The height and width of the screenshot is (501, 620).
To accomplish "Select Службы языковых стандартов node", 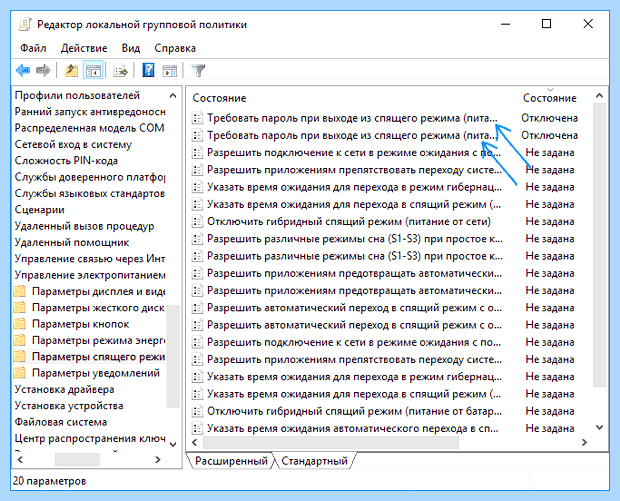I will tap(90, 193).
